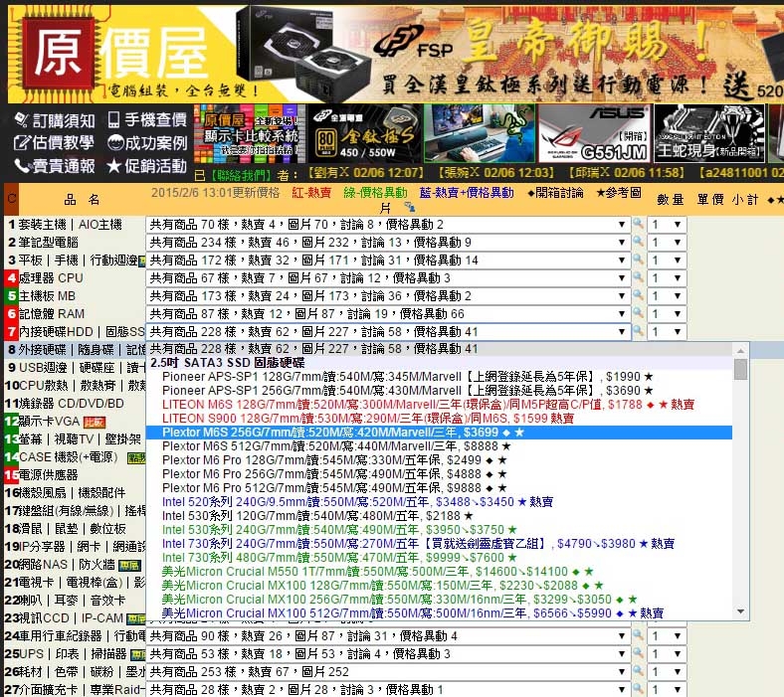This screenshot has width=784, height=697.
Task: Click magnifier icon for 套裝主機 row
Action: (x=639, y=224)
